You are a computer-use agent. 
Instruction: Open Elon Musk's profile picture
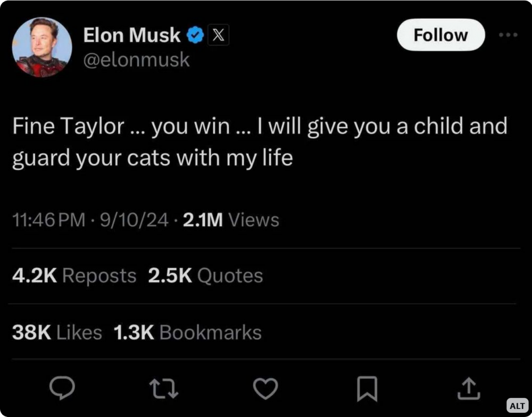tap(42, 48)
